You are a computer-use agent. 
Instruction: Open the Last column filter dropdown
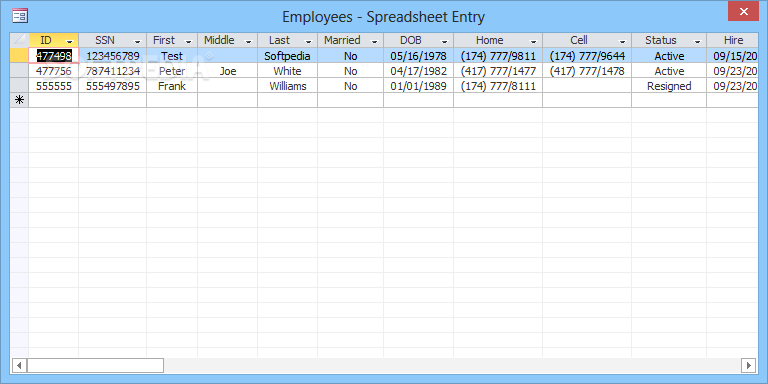pos(309,41)
